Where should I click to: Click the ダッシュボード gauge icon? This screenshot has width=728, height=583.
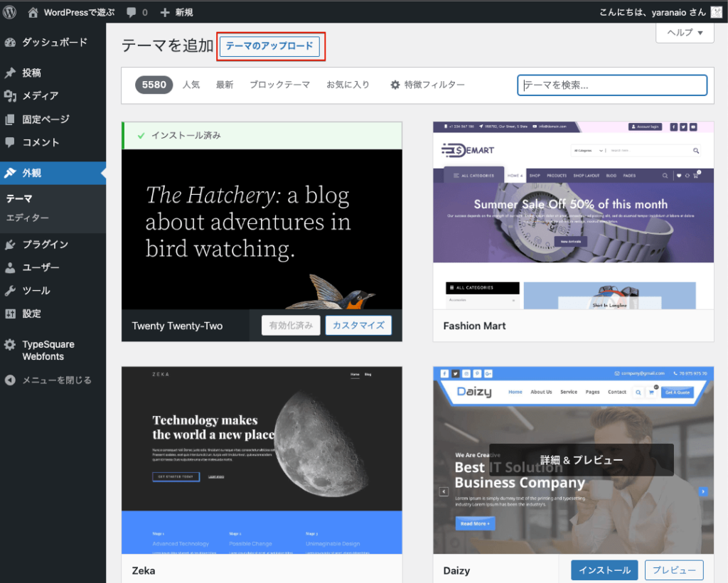click(x=10, y=43)
